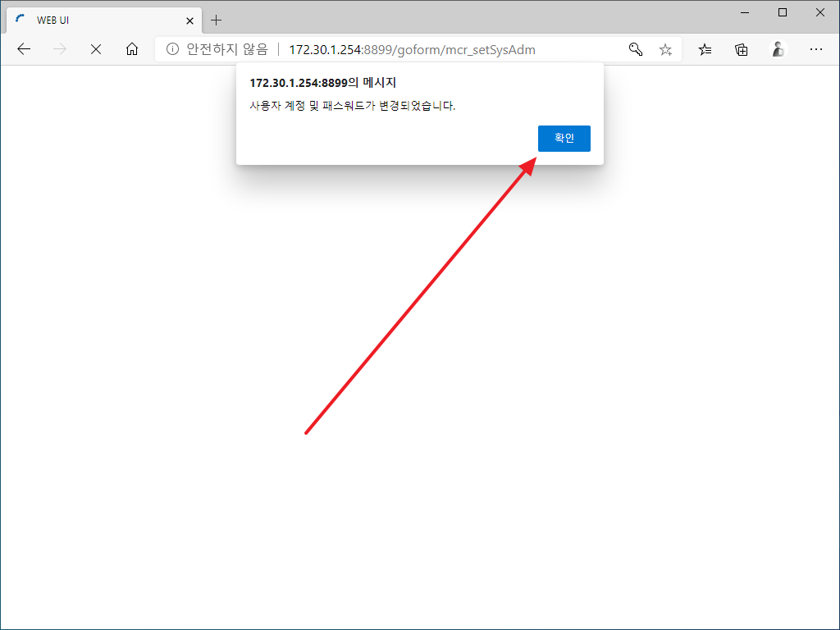This screenshot has width=840, height=630.
Task: Select the WEB UI tab
Action: (104, 21)
